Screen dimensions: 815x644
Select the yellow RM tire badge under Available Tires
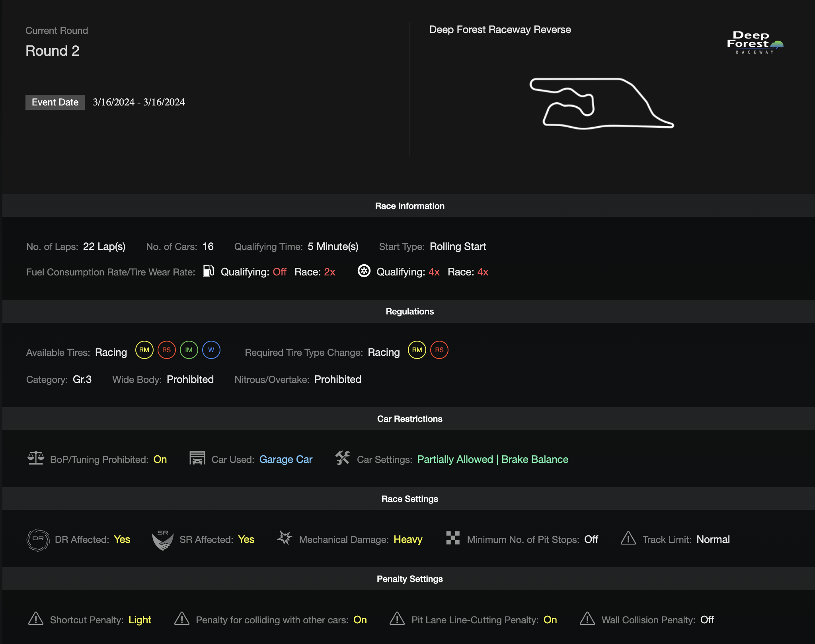pos(144,350)
